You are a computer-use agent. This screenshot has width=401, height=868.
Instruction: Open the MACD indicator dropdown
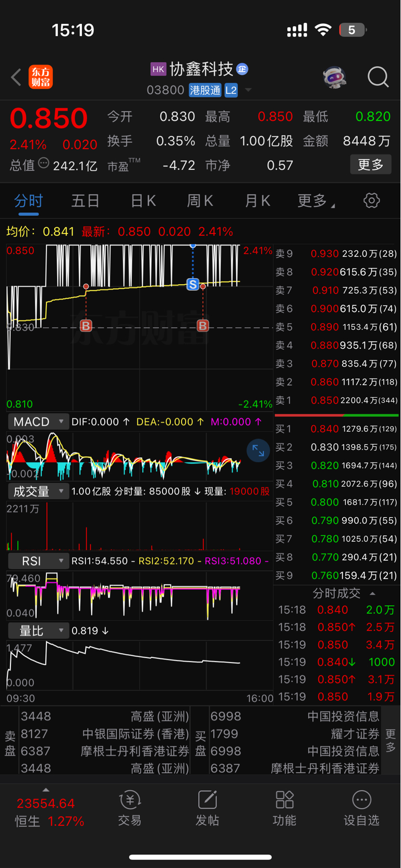coord(39,421)
